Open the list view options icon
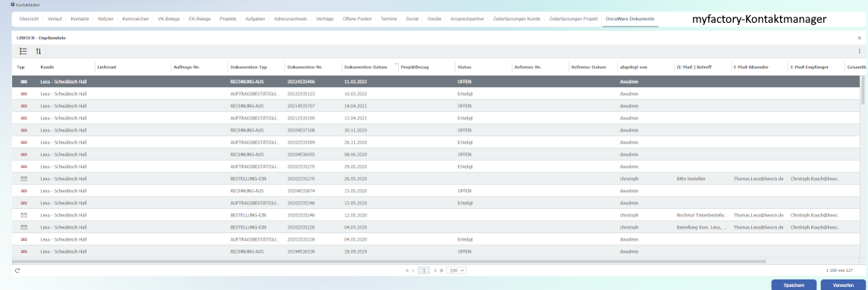 [x=24, y=51]
